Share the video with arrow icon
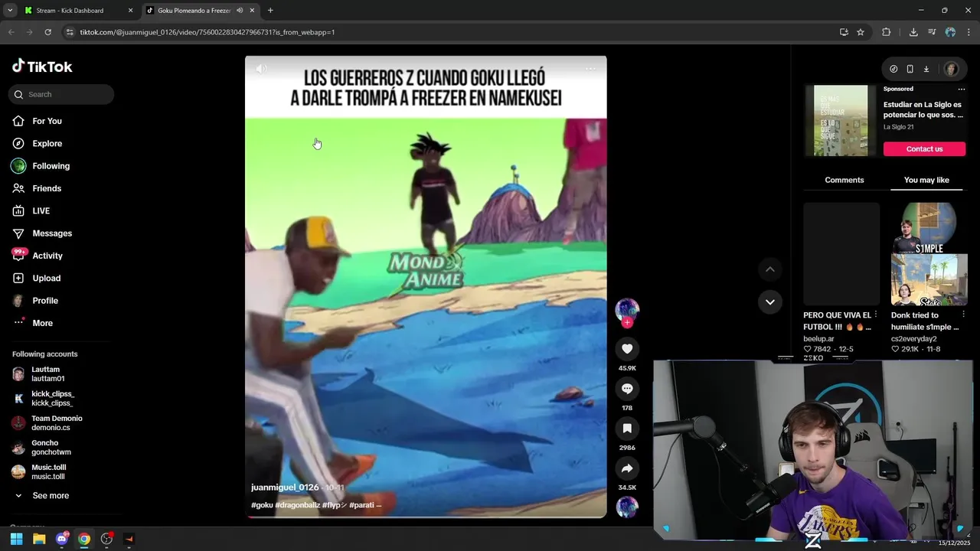 (x=627, y=468)
